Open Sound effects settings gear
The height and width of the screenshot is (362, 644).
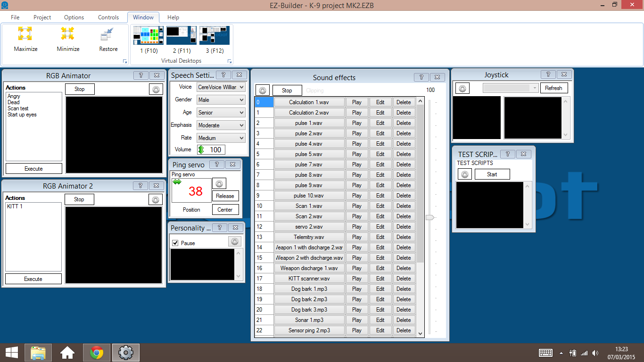(262, 90)
